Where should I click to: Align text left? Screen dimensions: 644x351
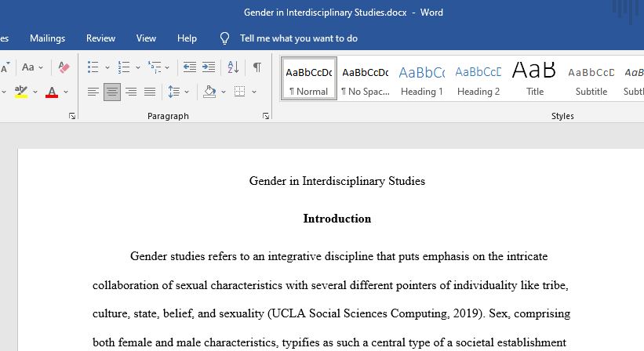pos(93,92)
